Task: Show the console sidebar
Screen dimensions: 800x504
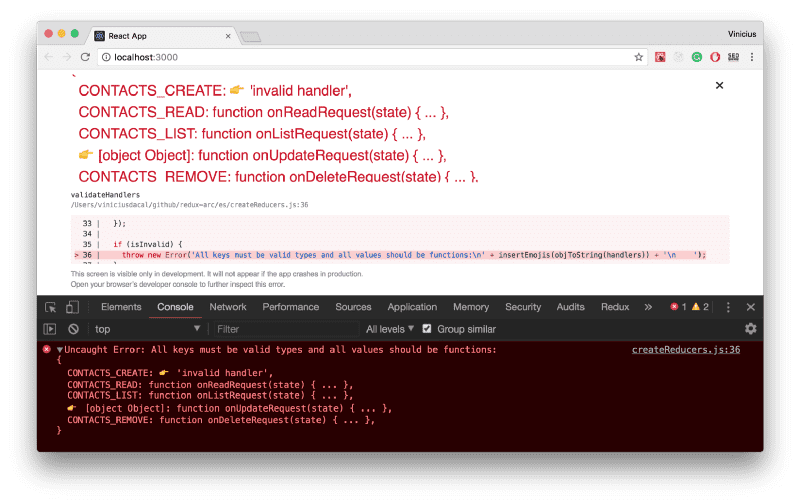Action: (x=50, y=329)
